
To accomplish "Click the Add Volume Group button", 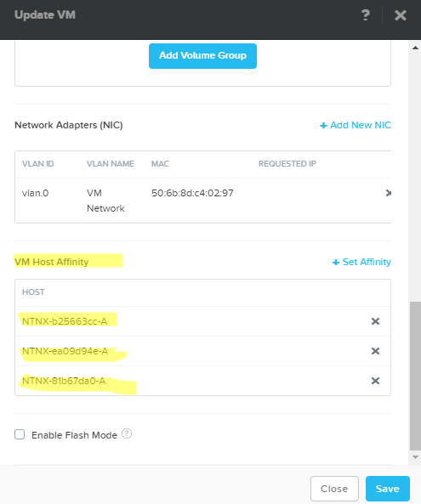I will tap(202, 56).
